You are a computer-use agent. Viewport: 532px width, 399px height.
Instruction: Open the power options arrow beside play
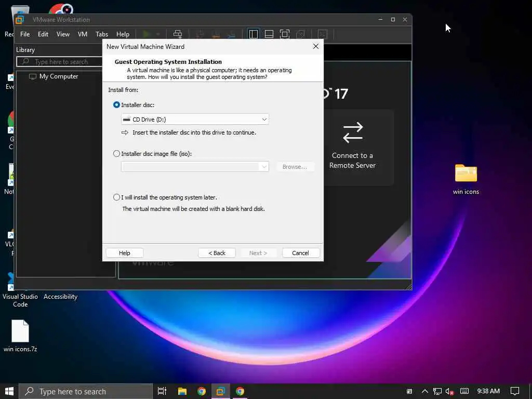click(158, 34)
